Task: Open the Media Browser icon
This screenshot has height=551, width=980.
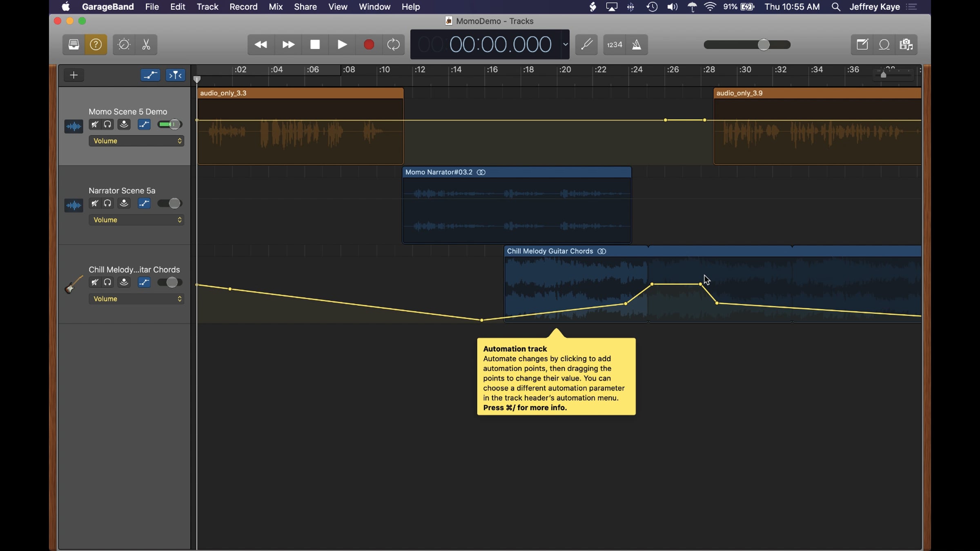Action: 906,44
